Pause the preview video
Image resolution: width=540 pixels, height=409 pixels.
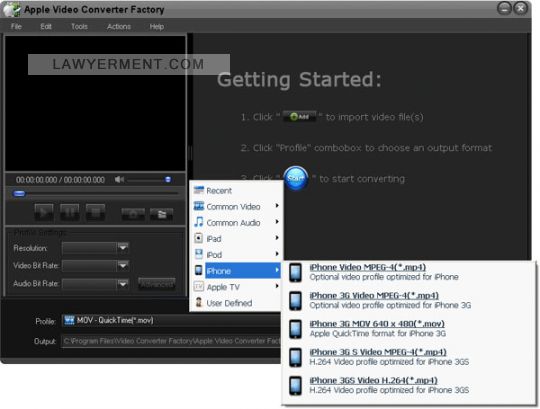pos(70,212)
